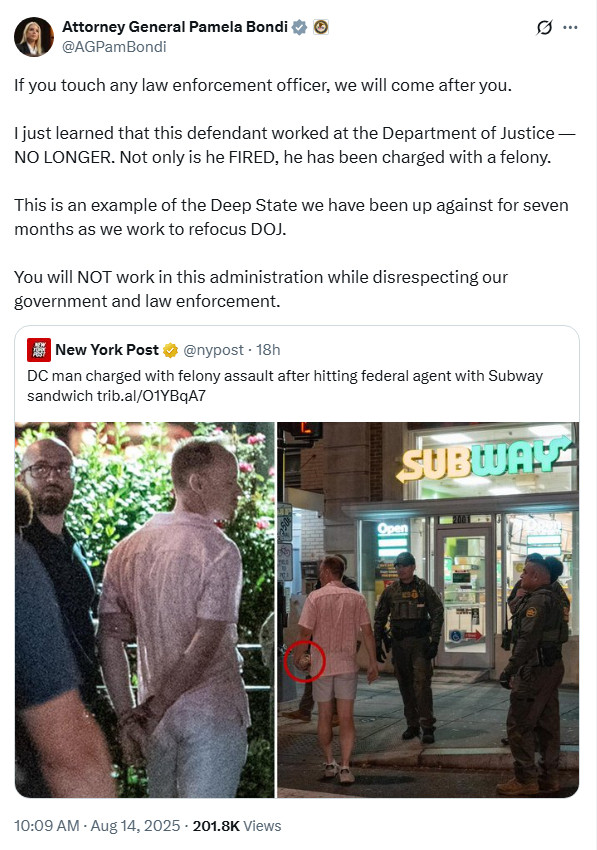This screenshot has width=597, height=850.
Task: Open the New York Post account name
Action: coord(107,350)
